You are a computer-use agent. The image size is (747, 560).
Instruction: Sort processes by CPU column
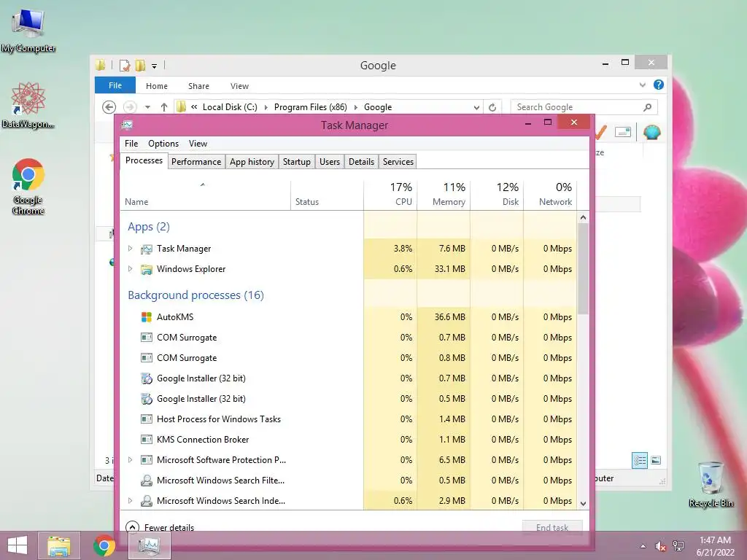click(391, 194)
